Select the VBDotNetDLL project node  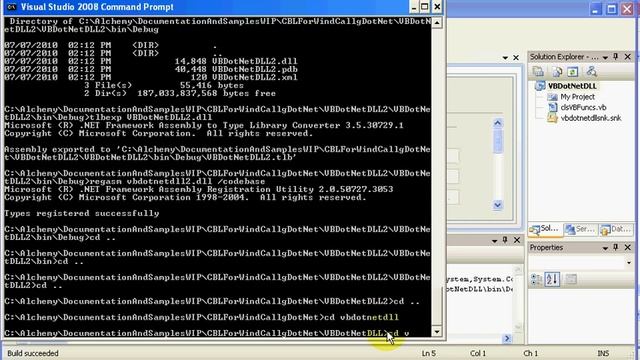(x=572, y=86)
